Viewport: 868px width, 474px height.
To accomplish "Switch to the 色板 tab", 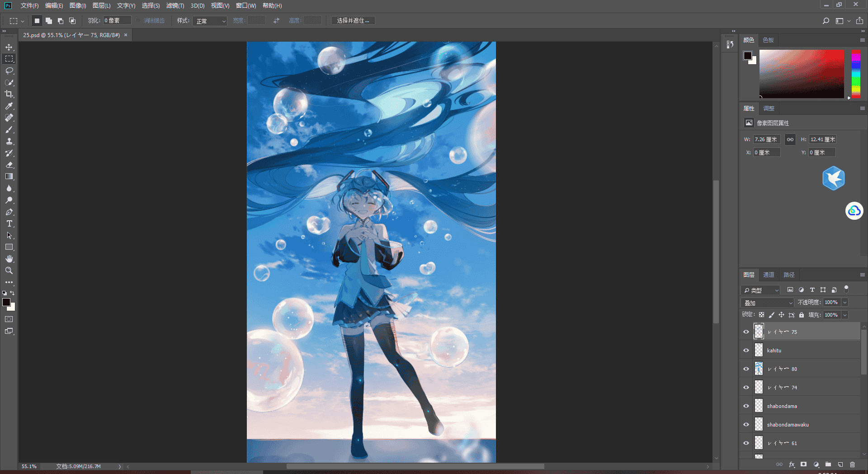I will click(768, 40).
